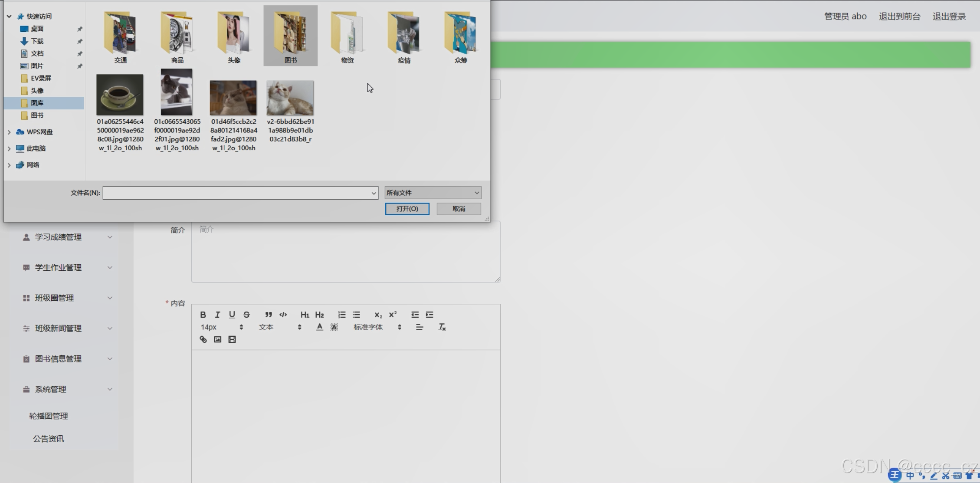Viewport: 980px width, 483px height.
Task: Open the 标准字体 font family dropdown
Action: [377, 327]
